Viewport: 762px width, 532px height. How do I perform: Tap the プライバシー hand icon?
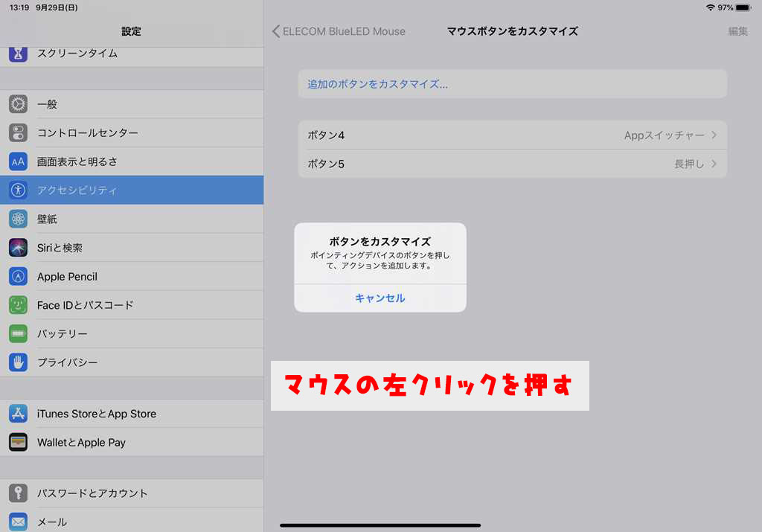tap(18, 362)
